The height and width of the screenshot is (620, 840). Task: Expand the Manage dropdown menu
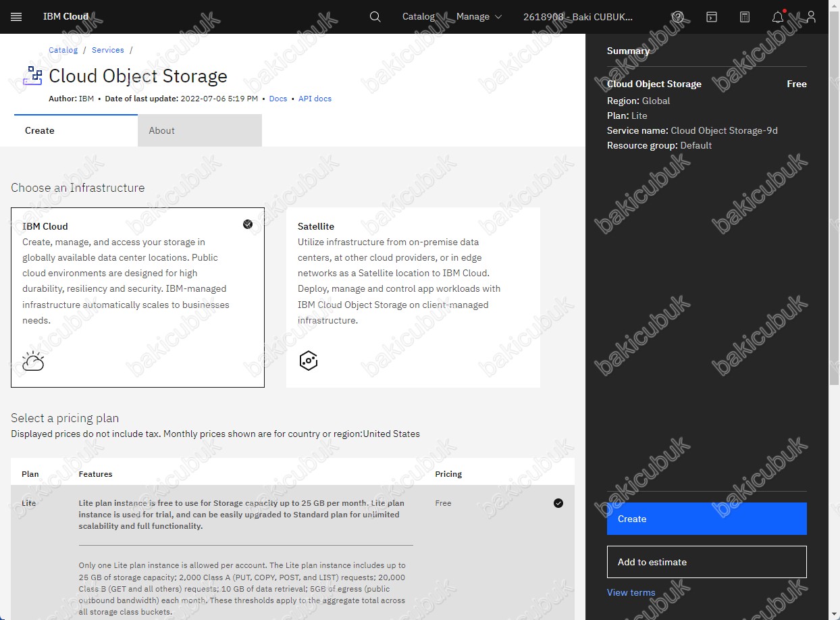click(479, 17)
